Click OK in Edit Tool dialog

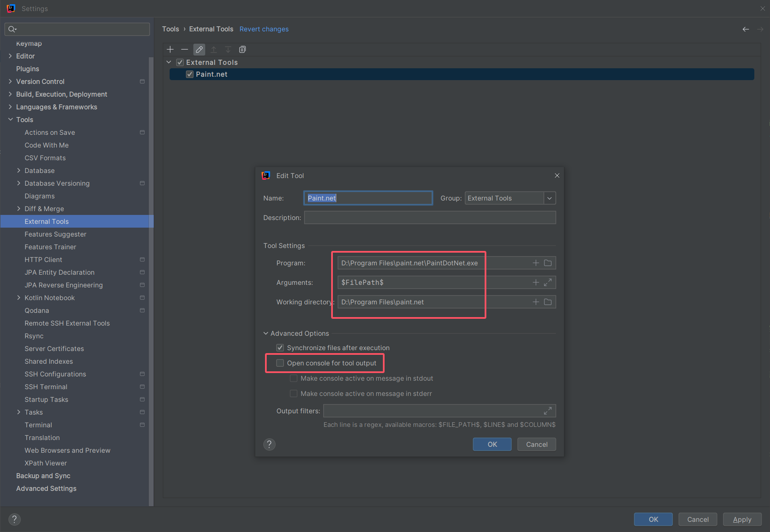click(x=492, y=444)
